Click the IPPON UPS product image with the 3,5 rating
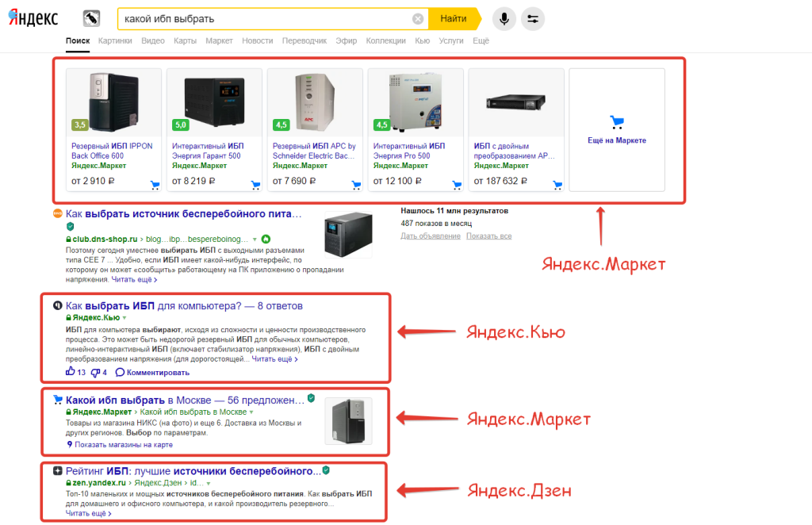 tap(114, 102)
